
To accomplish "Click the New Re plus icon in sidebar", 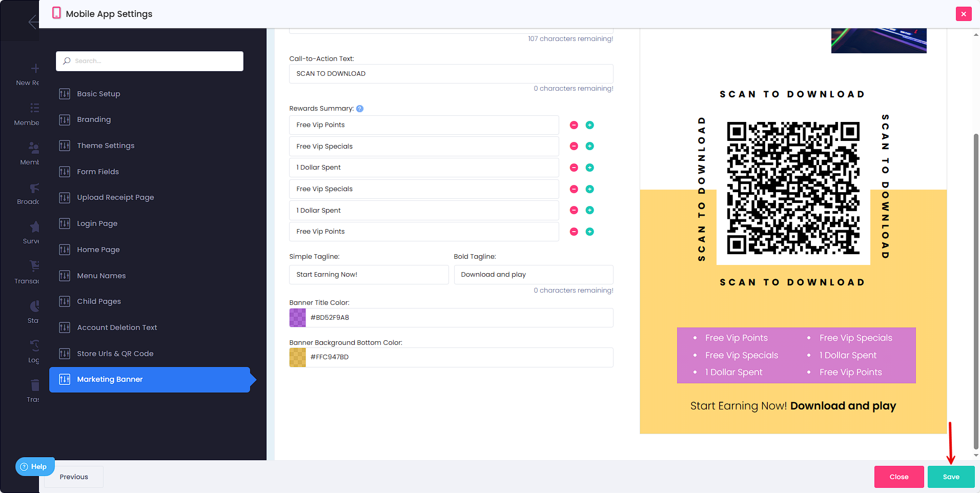I will pyautogui.click(x=35, y=69).
